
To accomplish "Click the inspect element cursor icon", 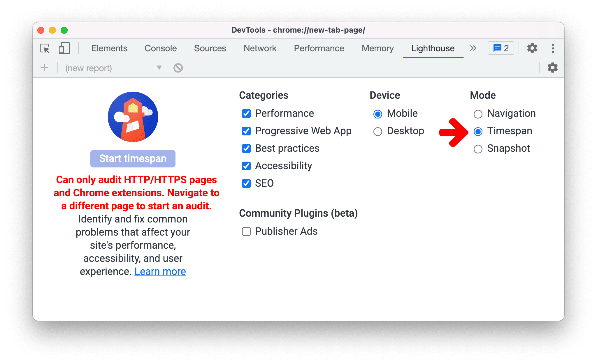I will click(44, 48).
